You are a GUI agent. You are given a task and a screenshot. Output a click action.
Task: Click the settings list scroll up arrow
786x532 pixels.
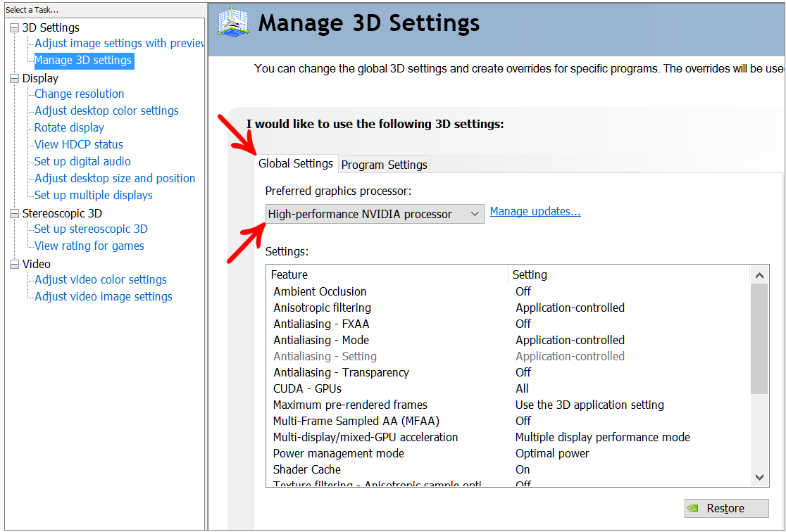(759, 276)
